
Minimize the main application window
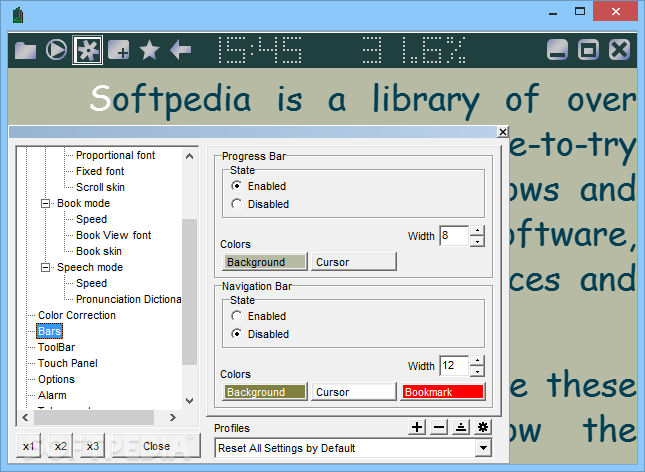click(x=553, y=12)
